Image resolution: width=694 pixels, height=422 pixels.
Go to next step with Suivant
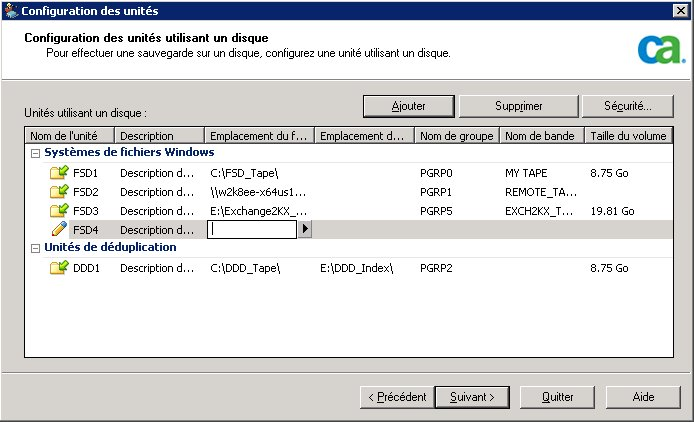pos(472,397)
